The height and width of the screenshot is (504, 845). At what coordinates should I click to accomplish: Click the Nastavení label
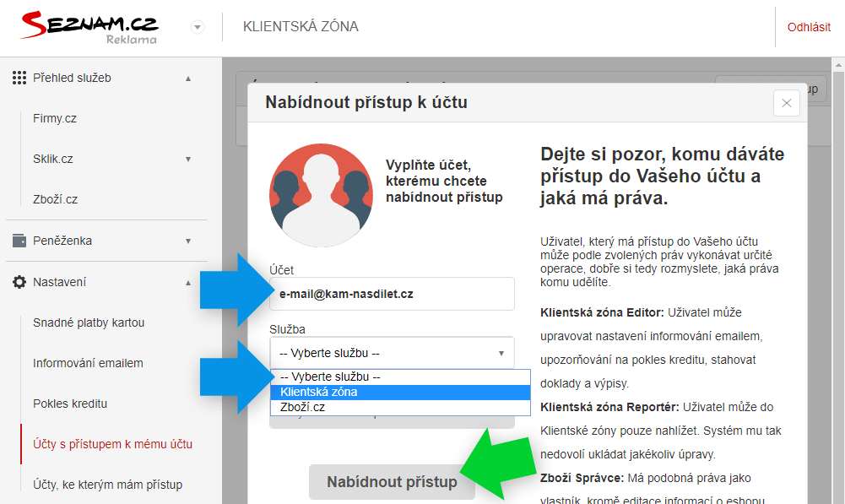click(59, 282)
